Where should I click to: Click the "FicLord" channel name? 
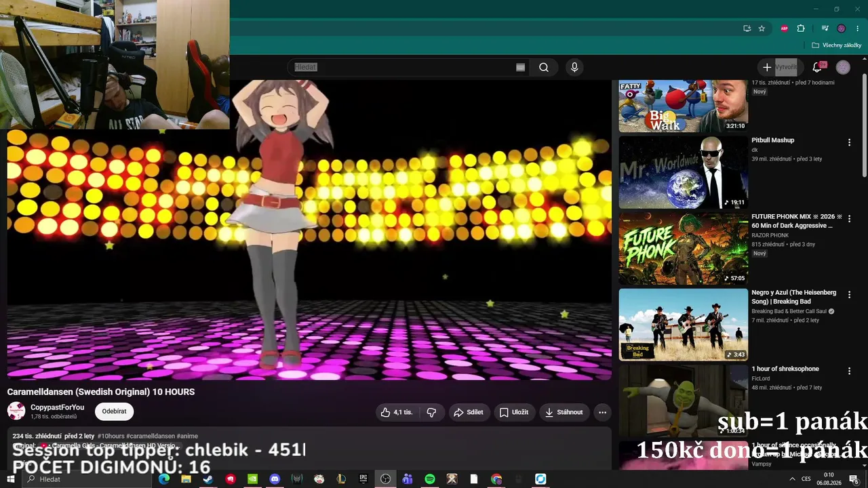pos(760,378)
